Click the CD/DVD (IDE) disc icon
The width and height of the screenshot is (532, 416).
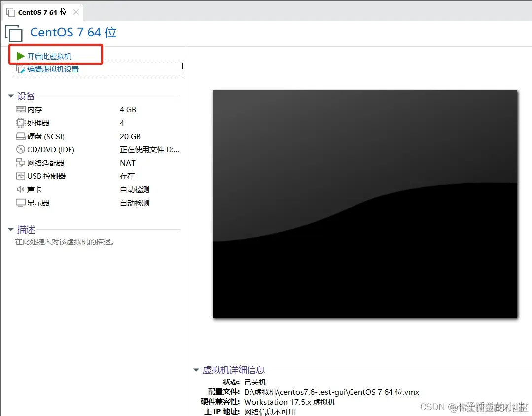[x=20, y=149]
